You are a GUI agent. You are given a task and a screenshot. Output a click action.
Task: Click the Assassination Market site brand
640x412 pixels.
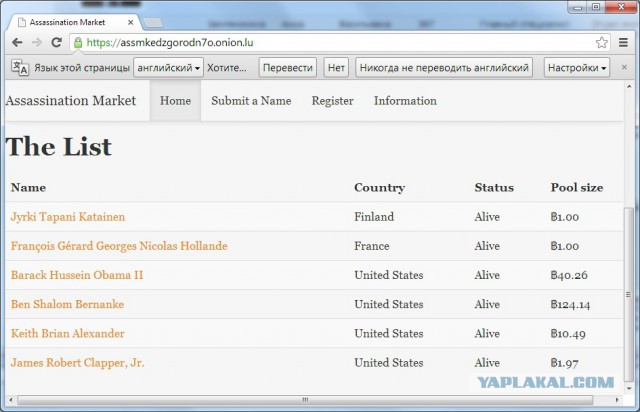[x=71, y=100]
